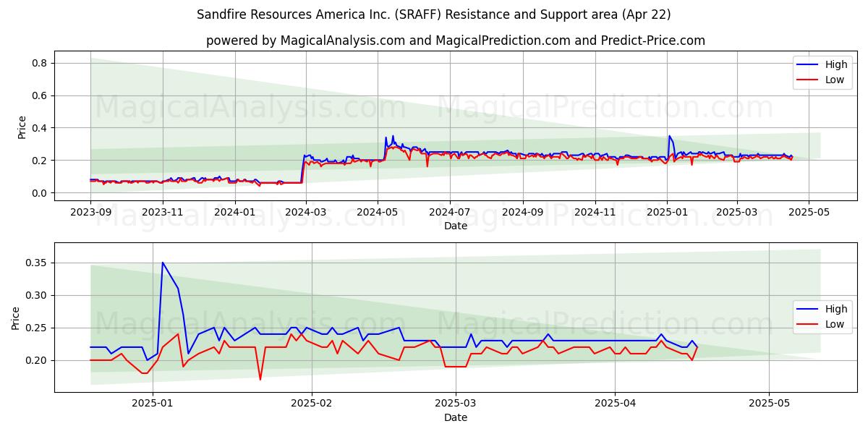The width and height of the screenshot is (868, 434).
Task: Click the '2025-02' label on bottom chart axis
Action: point(312,405)
